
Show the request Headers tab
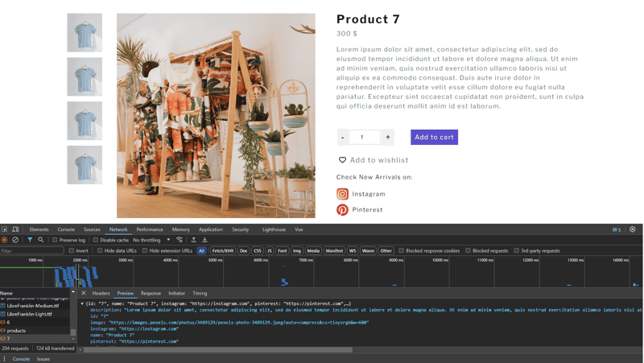[x=101, y=293]
